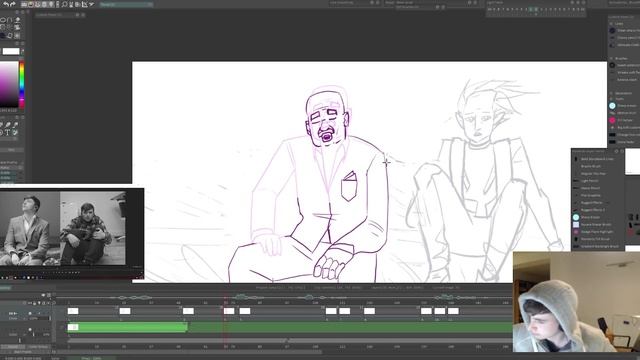Click the search field in top toolbar

point(126,4)
